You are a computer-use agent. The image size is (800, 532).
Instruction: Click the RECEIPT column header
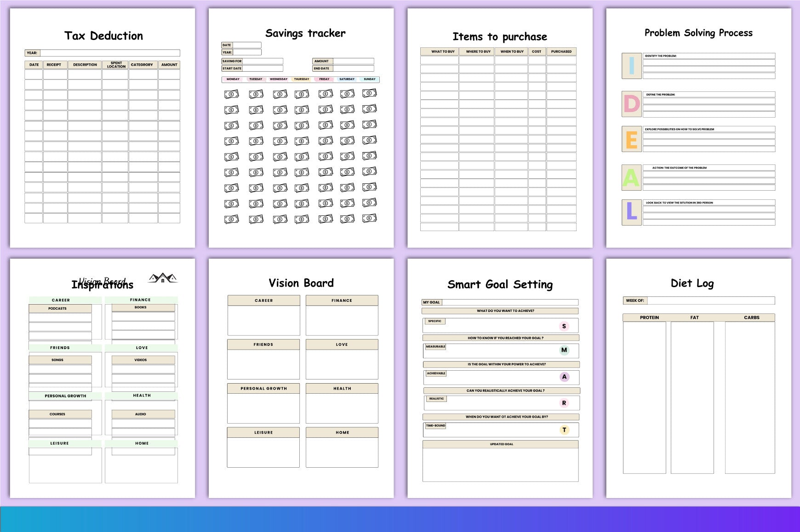pyautogui.click(x=55, y=65)
